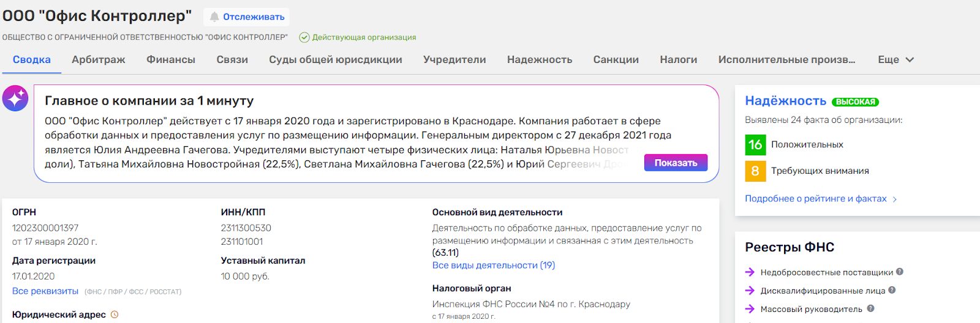Click capital value 10 000 руб.
980x323 pixels.
coord(245,276)
